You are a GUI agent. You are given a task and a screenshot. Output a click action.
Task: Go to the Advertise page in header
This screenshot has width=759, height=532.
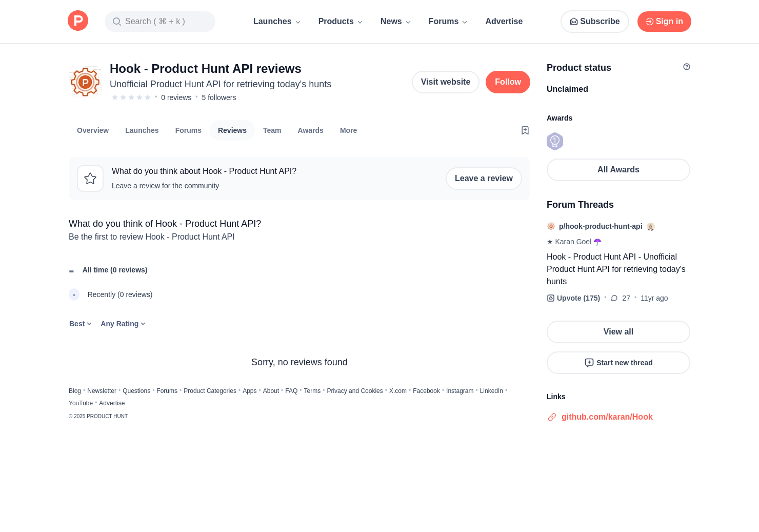tap(504, 22)
